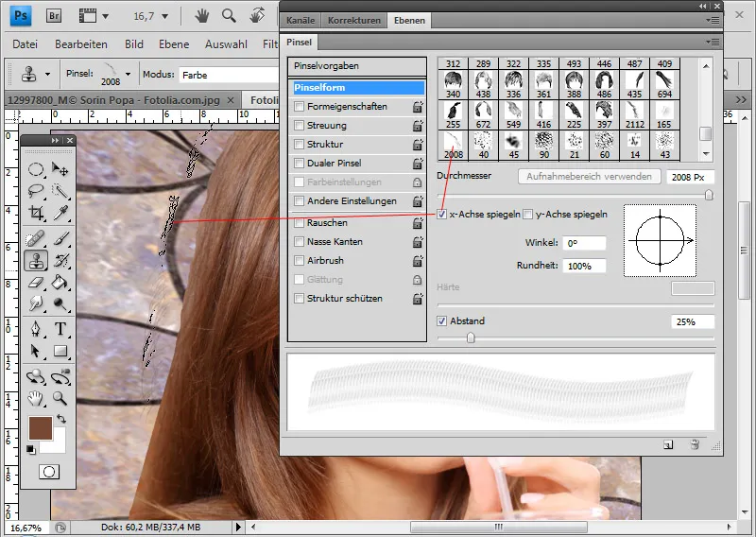Open the Bearbeiten menu
This screenshot has width=756, height=537.
[x=81, y=44]
